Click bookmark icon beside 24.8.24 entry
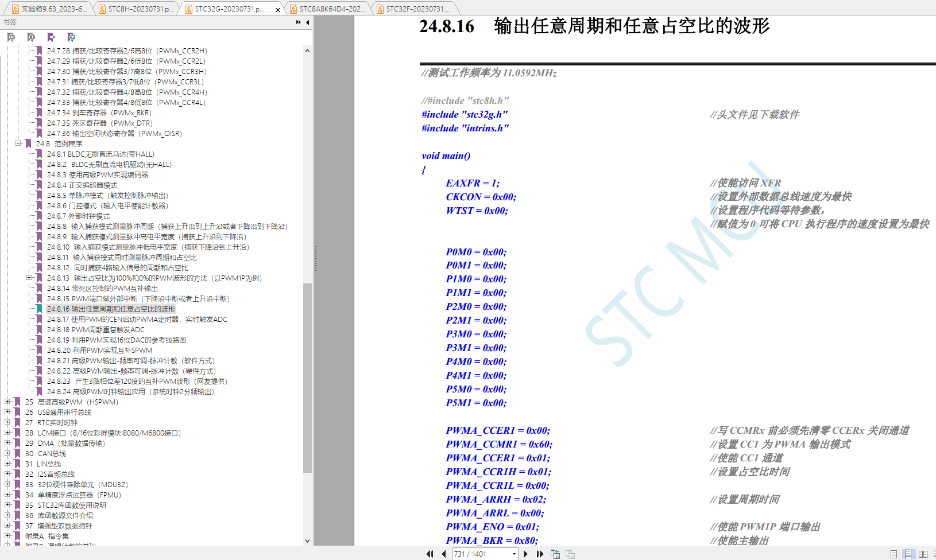 pos(39,391)
